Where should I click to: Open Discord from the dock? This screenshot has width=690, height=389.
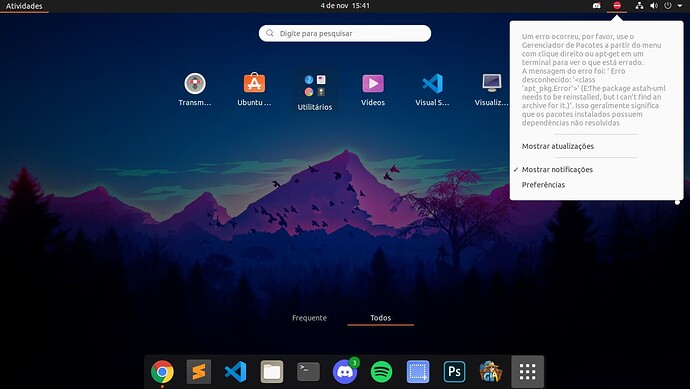click(x=345, y=372)
